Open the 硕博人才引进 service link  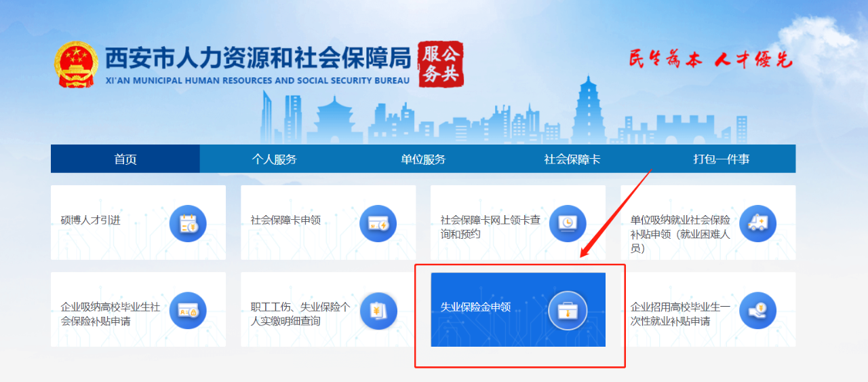(90, 220)
